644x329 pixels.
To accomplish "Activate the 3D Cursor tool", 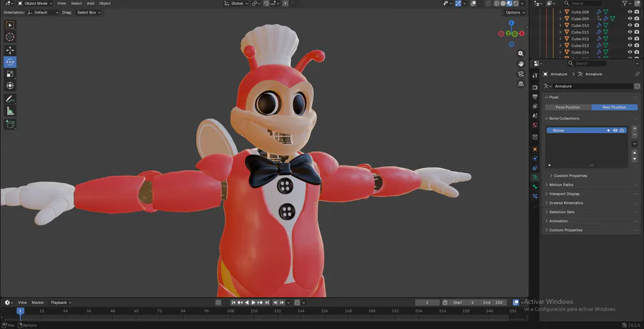I will (10, 37).
